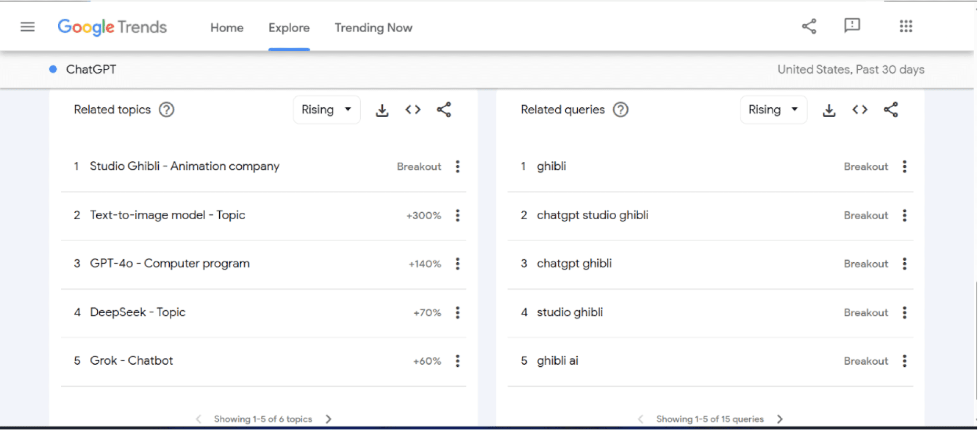This screenshot has width=980, height=432.
Task: Open the hamburger main menu
Action: point(27,27)
